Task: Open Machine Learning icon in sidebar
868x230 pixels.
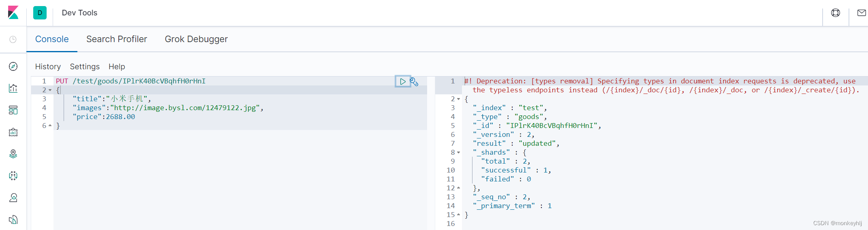Action: (x=13, y=176)
